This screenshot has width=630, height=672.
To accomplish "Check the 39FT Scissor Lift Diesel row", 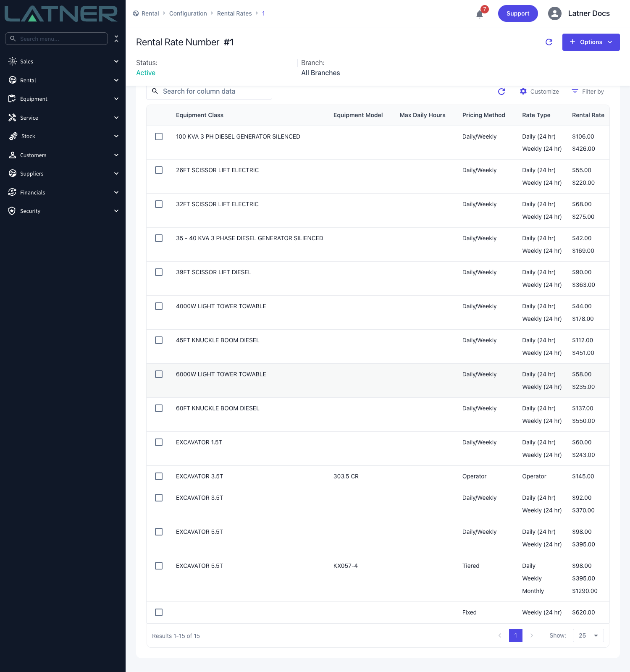I will [x=159, y=272].
